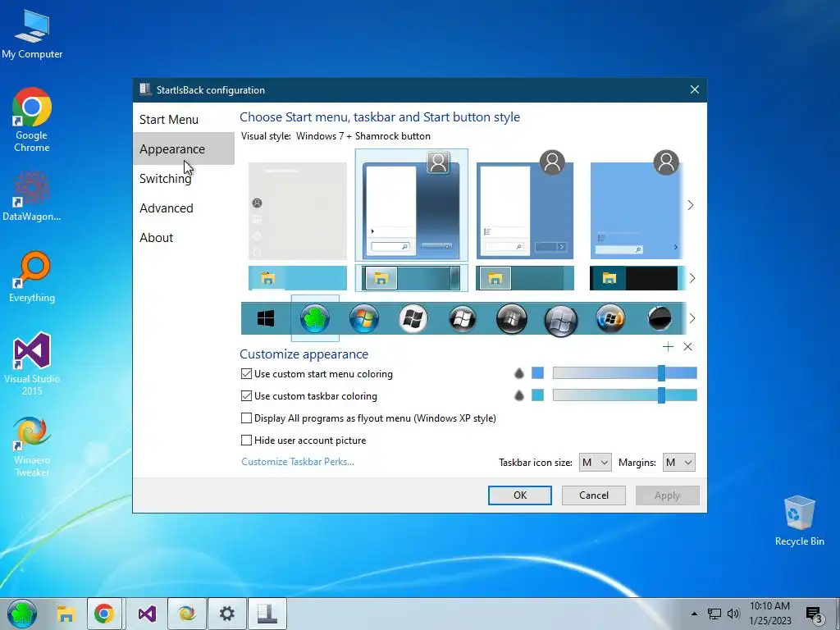Select the Windows 7 start menu style thumbnail
This screenshot has height=630, width=840.
pos(412,206)
